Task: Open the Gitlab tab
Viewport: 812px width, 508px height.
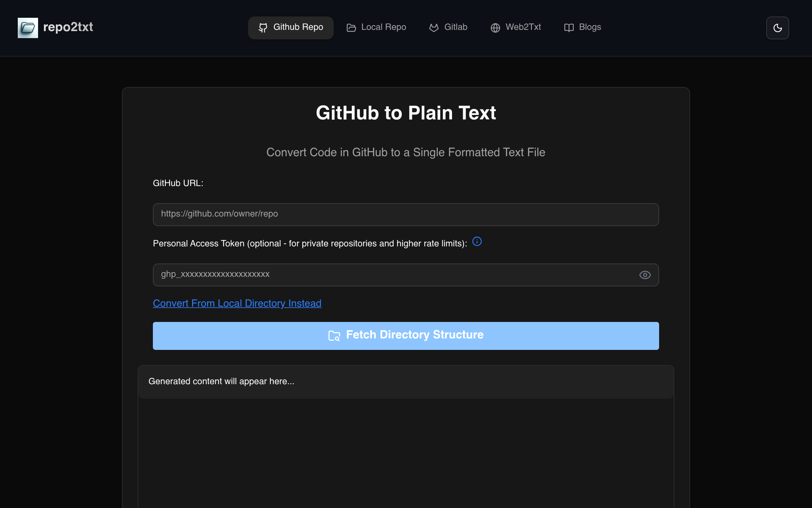Action: 448,28
